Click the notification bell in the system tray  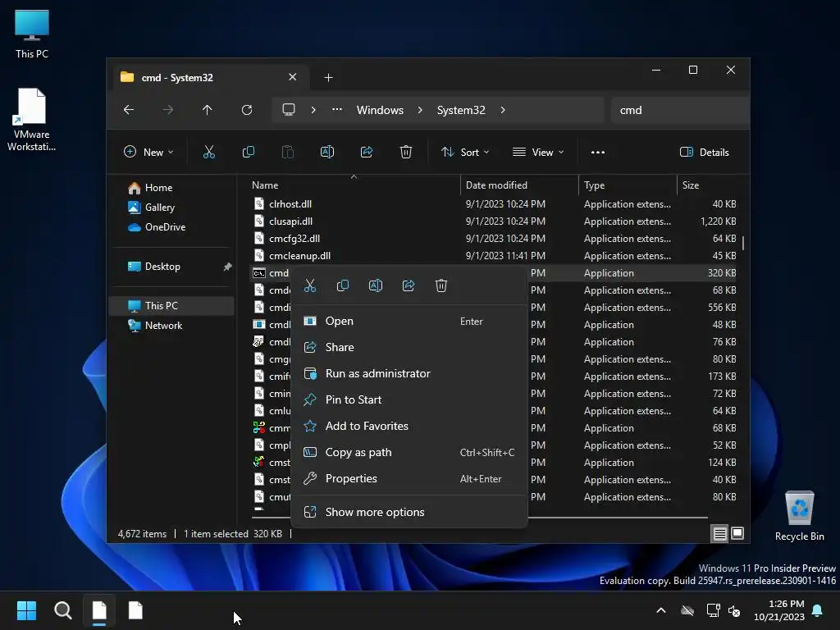pyautogui.click(x=818, y=610)
